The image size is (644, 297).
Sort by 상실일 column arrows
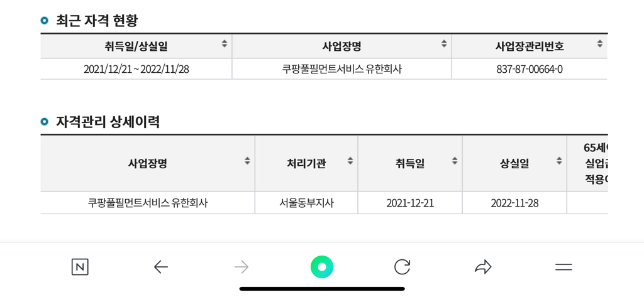click(x=559, y=161)
